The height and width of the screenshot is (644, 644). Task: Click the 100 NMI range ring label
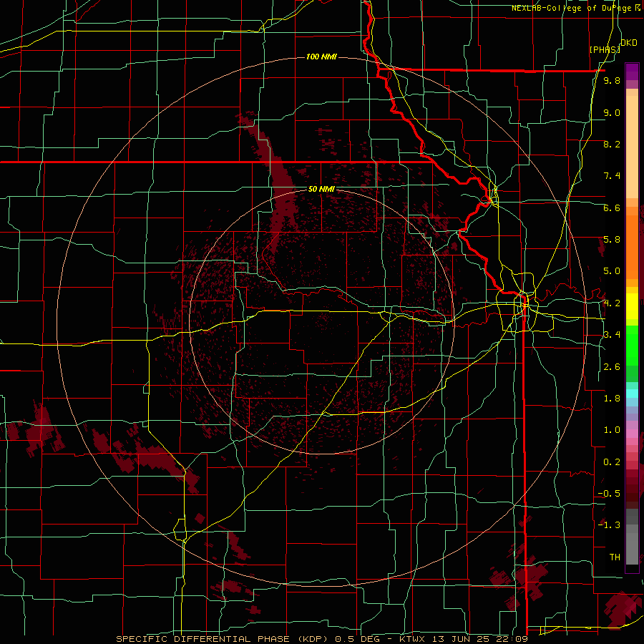(321, 57)
